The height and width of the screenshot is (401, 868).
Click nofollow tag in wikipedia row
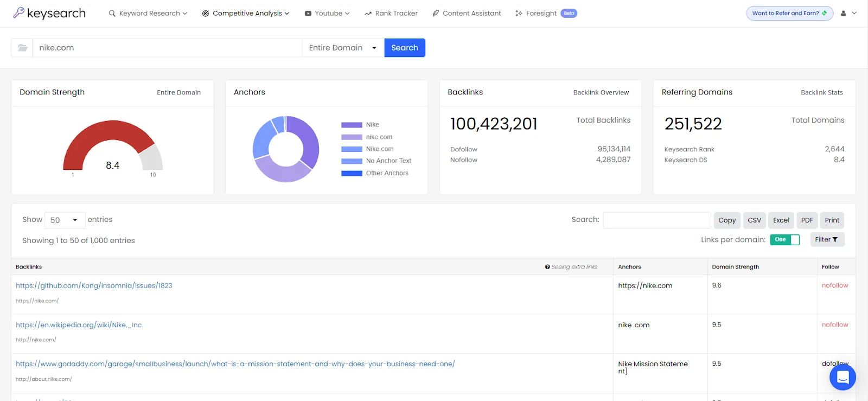(x=835, y=324)
